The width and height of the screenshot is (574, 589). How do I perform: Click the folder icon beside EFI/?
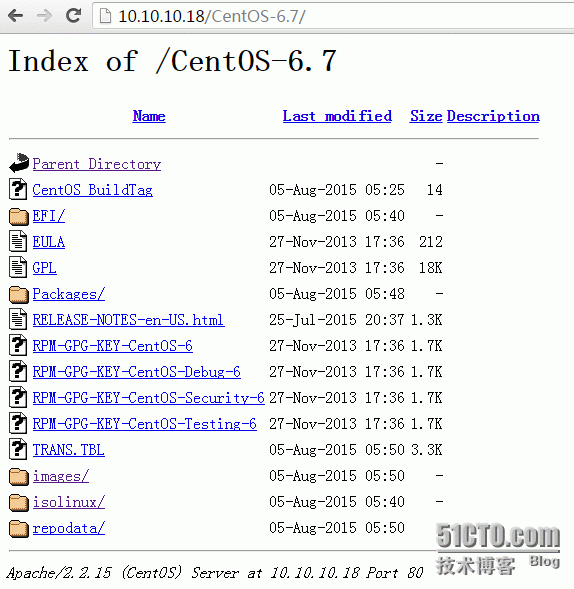pos(19,216)
